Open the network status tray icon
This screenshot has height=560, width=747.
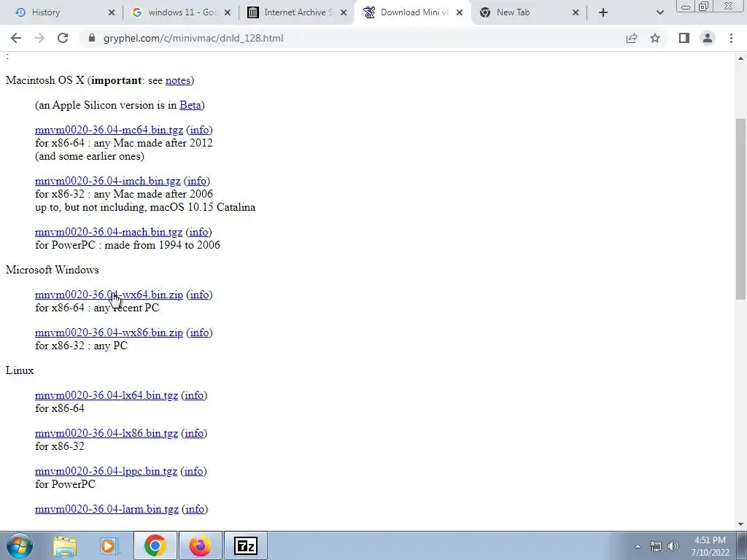tap(656, 546)
